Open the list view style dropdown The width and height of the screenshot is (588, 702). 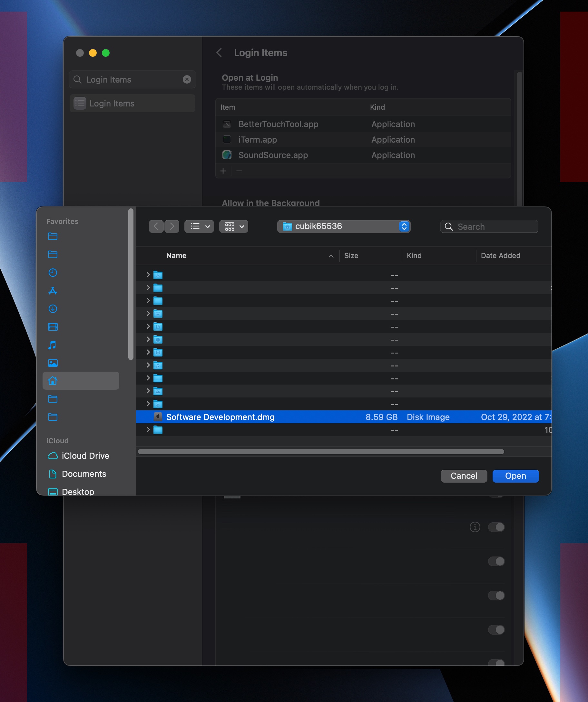[x=199, y=227]
